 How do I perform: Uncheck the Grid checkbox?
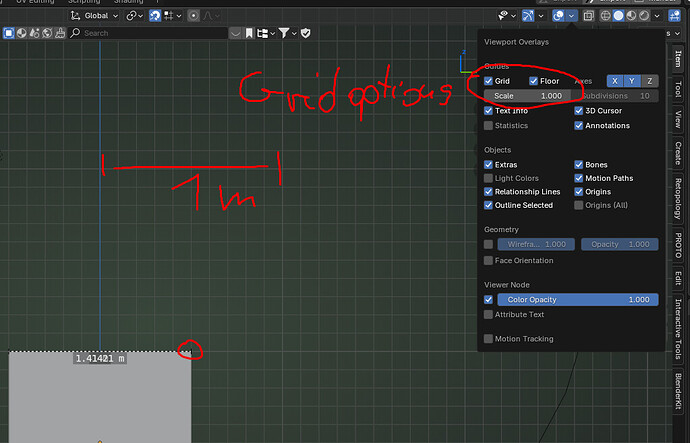point(488,81)
